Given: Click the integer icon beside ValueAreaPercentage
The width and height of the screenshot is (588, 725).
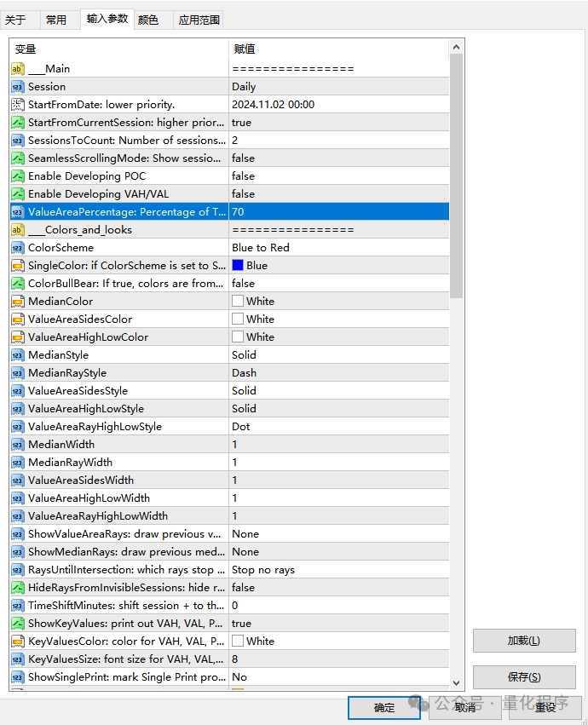Looking at the screenshot, I should coord(18,212).
